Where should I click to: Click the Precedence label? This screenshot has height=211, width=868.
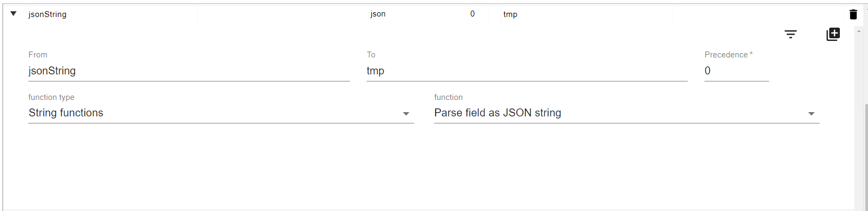click(x=726, y=55)
